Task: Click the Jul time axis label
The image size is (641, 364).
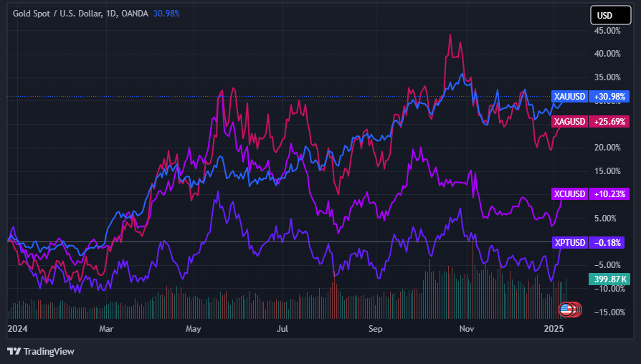Action: (282, 329)
